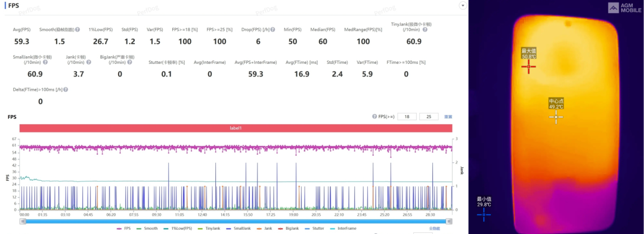The height and width of the screenshot is (234, 644).
Task: Click the 29.8℃ minimum temperature label
Action: click(484, 204)
